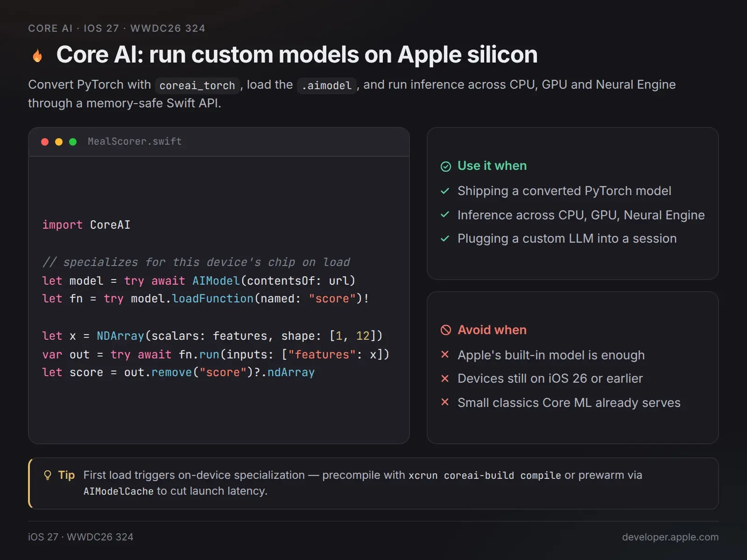Image resolution: width=747 pixels, height=560 pixels.
Task: Click the green window dot of MealScorer.swift
Action: [x=73, y=142]
